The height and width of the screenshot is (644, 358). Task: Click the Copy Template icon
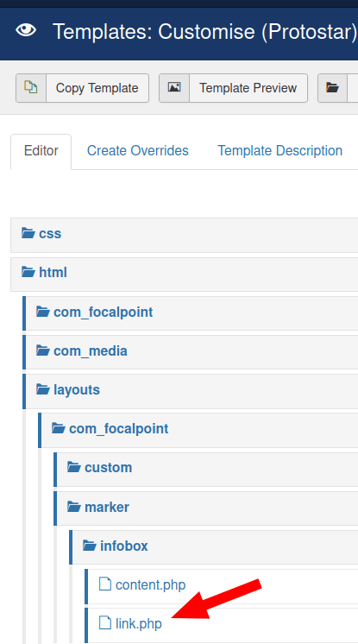pyautogui.click(x=31, y=87)
